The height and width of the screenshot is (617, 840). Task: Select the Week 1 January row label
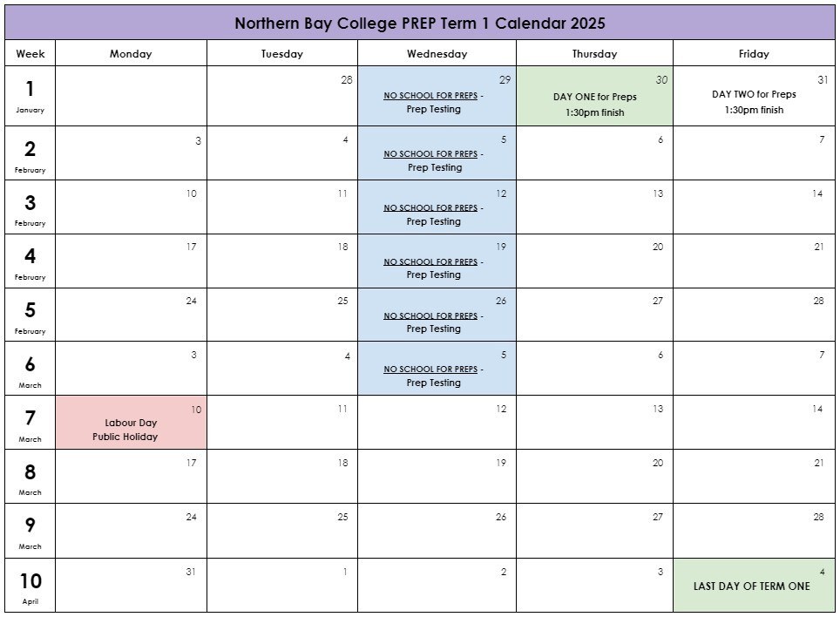pos(30,96)
